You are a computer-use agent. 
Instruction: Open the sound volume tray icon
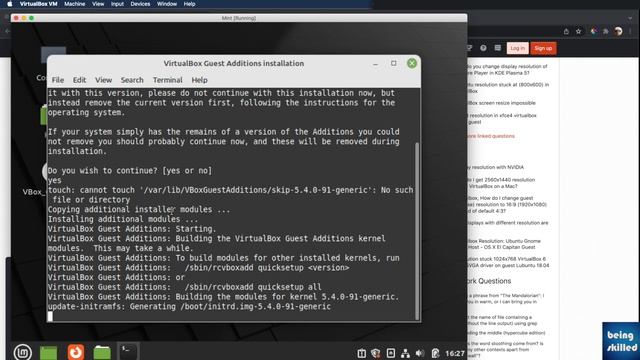click(x=420, y=353)
